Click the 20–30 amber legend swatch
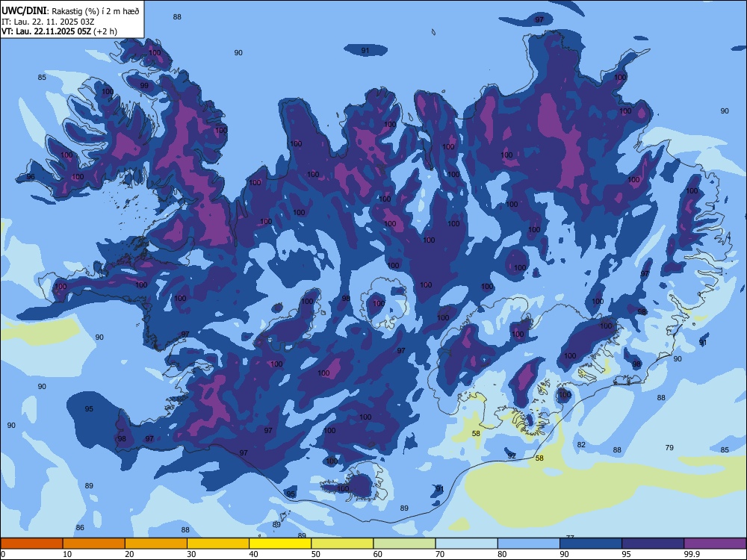 click(156, 544)
